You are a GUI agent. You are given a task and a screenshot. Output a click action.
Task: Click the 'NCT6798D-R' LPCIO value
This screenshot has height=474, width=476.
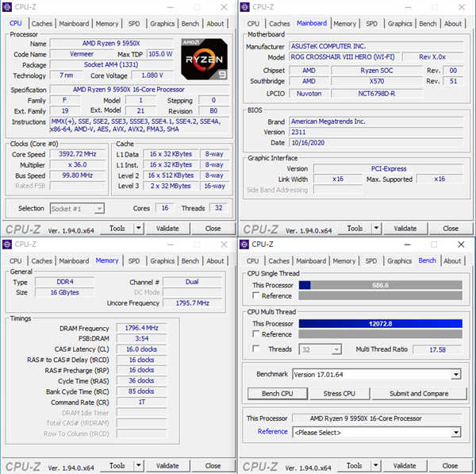click(376, 94)
